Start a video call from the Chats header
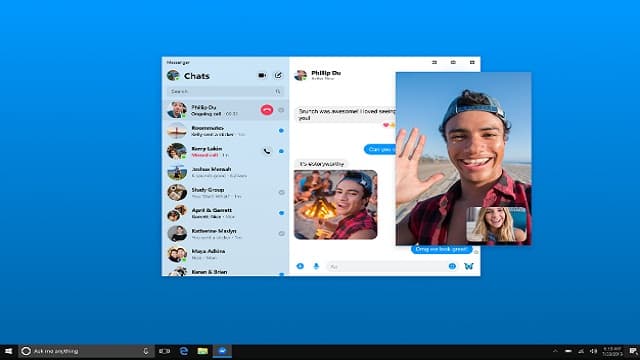640x360 pixels. click(x=262, y=76)
